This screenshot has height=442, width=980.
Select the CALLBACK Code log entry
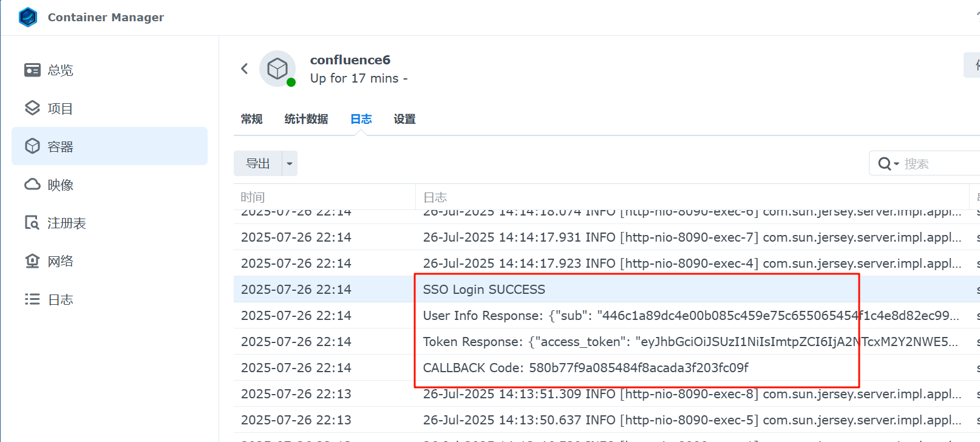click(607, 368)
